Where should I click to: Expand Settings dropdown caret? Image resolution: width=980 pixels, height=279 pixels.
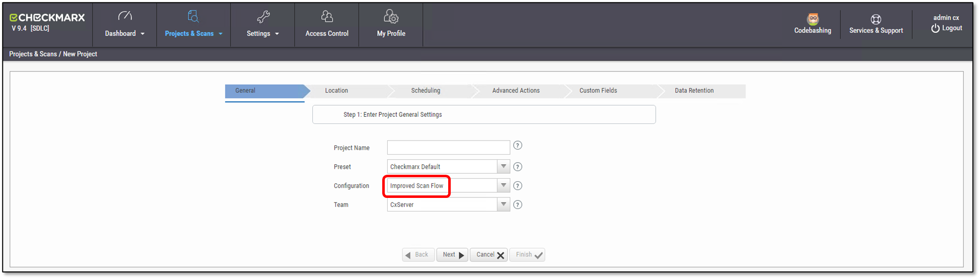click(x=277, y=34)
